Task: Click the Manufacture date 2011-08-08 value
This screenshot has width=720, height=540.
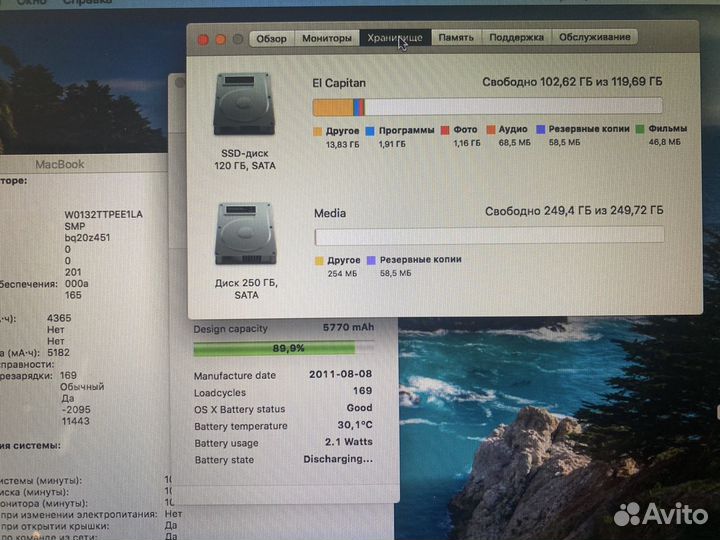Action: pos(340,374)
